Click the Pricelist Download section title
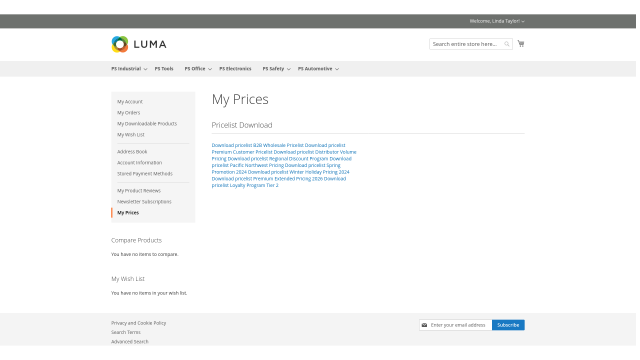This screenshot has width=640, height=360. (x=242, y=125)
